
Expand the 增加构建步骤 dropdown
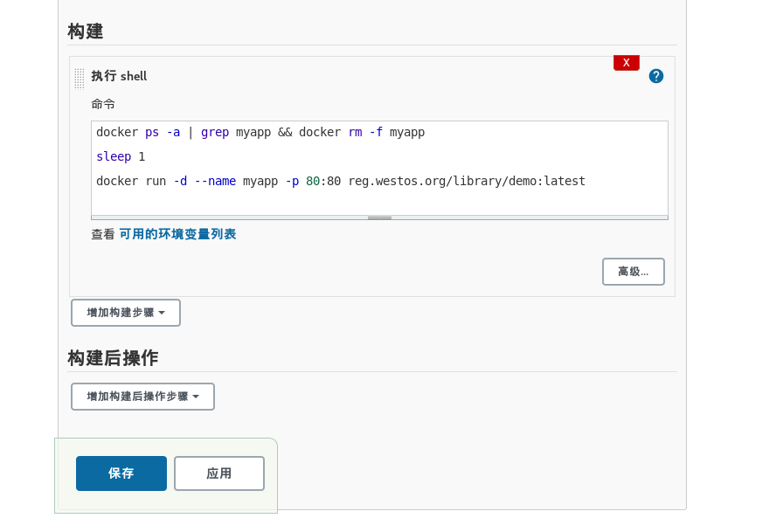(x=126, y=313)
